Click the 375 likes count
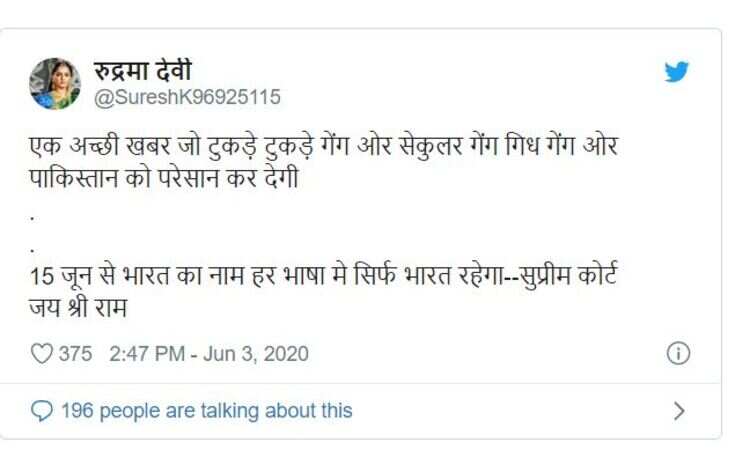This screenshot has width=735, height=472. [x=75, y=354]
